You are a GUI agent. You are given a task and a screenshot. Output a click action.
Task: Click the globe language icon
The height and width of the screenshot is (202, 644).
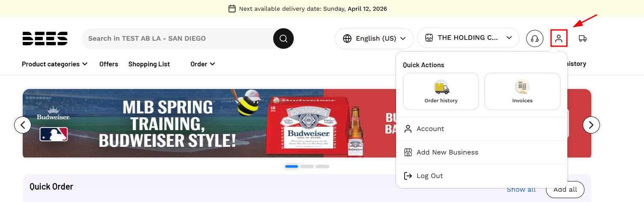click(347, 39)
